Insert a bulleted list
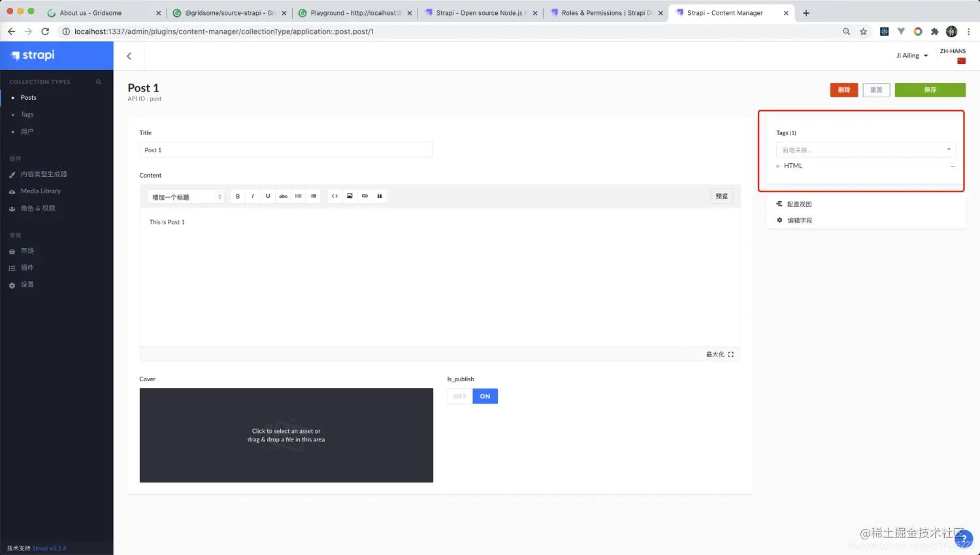The height and width of the screenshot is (555, 980). [x=298, y=196]
